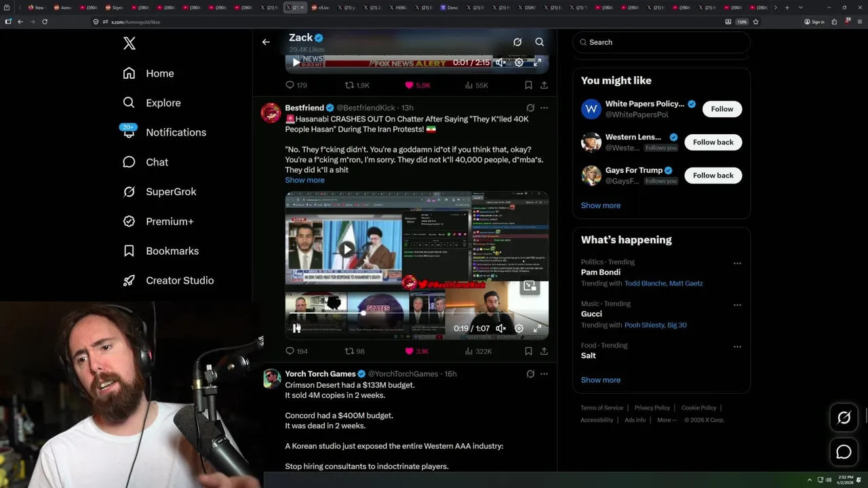Open Bestfriend profile avatar
Image resolution: width=868 pixels, height=488 pixels.
tap(271, 113)
